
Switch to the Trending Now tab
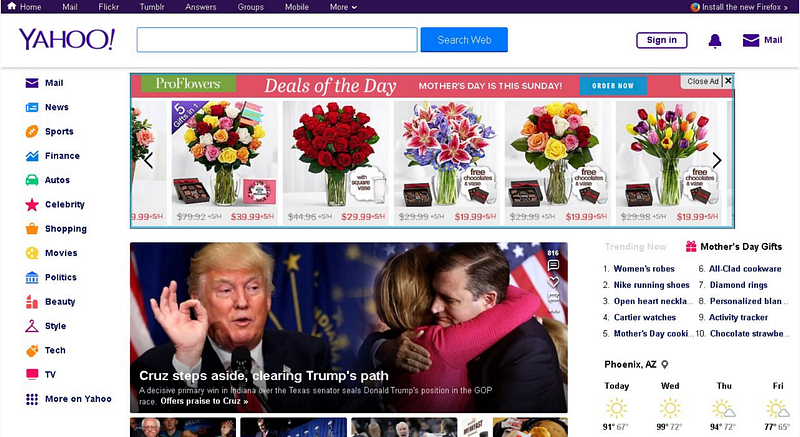(x=635, y=247)
